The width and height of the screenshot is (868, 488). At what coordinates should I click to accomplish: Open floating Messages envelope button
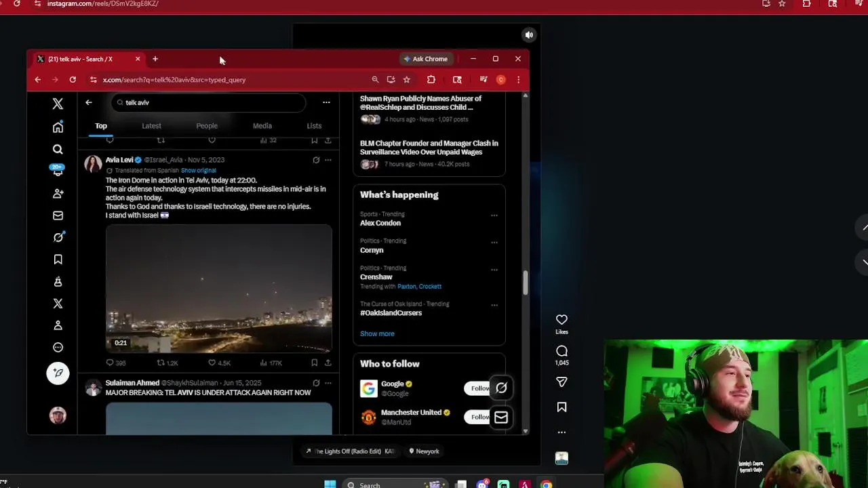pos(501,418)
